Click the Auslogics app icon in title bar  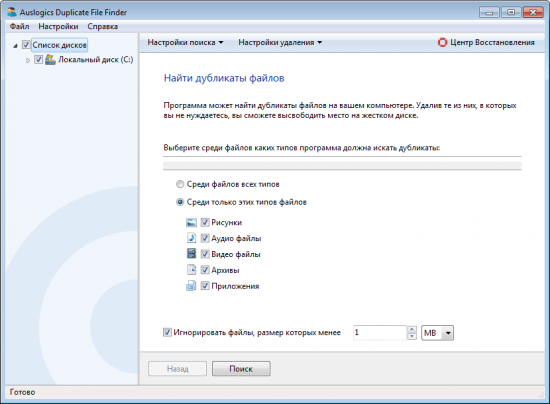tap(12, 12)
